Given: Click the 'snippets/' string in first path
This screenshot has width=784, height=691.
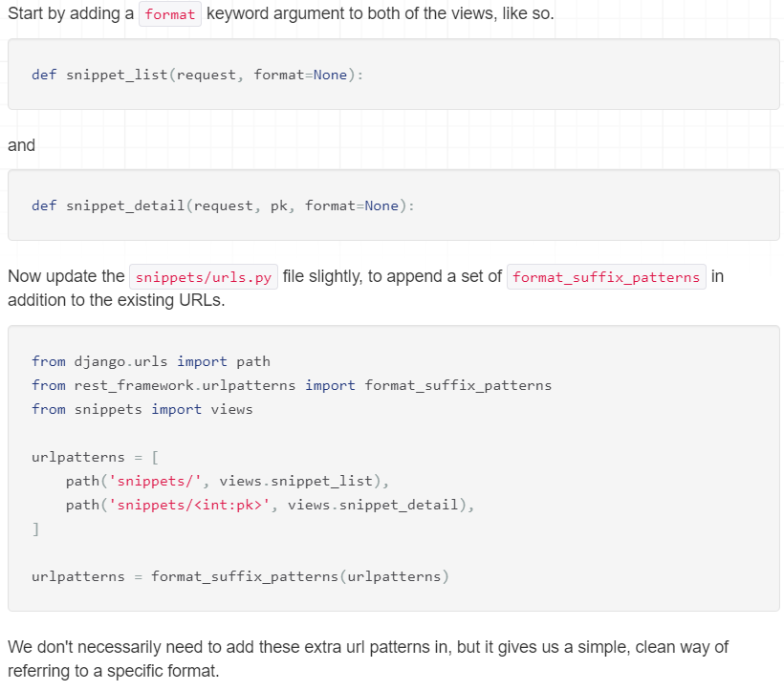Looking at the screenshot, I should click(x=156, y=481).
